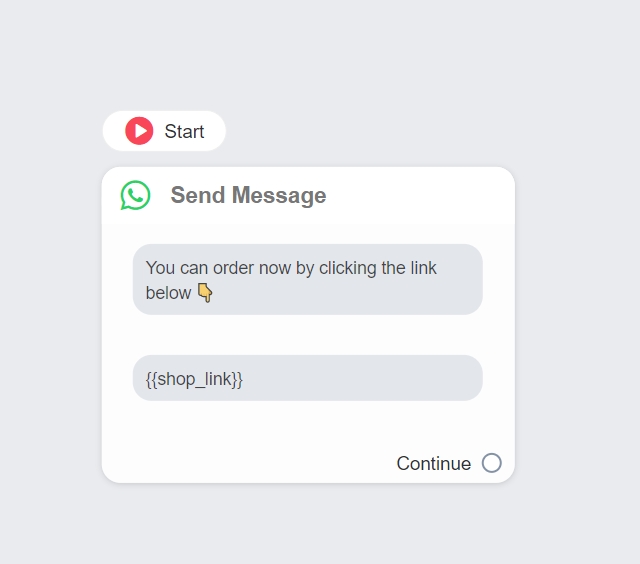Click the empty canvas below the message card
The width and height of the screenshot is (640, 564).
307,525
